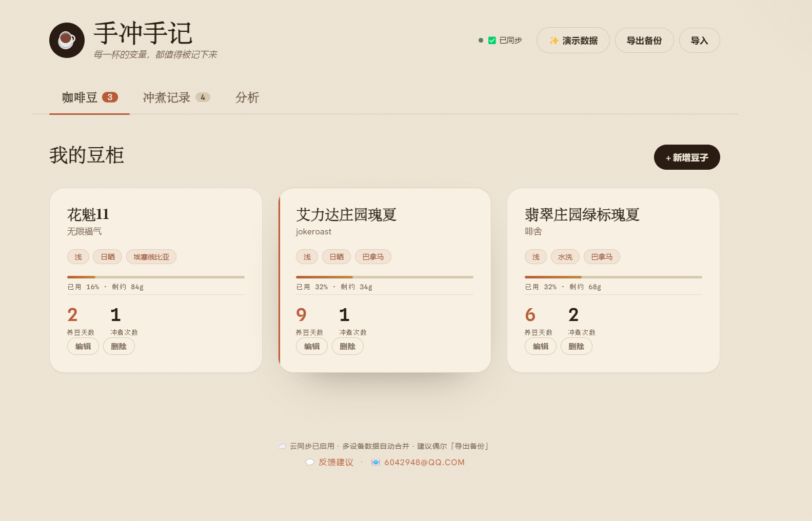Edit the 艾力达庄园瑰夏 bean

(x=312, y=346)
